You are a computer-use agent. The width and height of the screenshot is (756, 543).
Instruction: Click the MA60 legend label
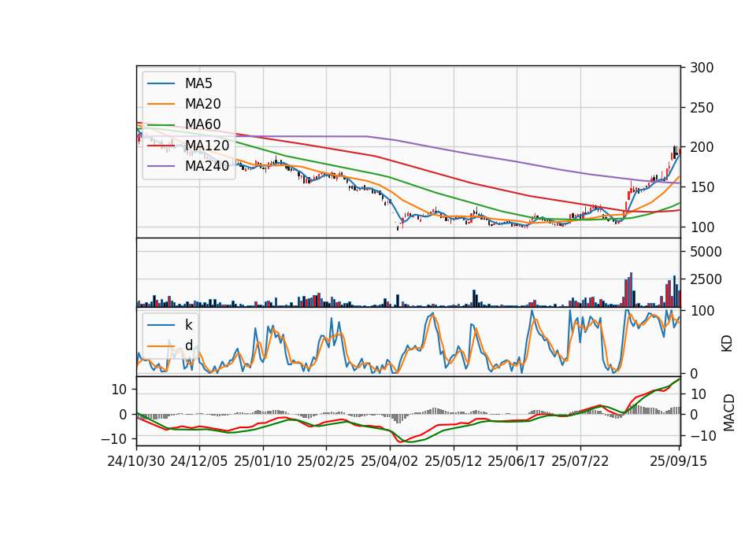[202, 125]
